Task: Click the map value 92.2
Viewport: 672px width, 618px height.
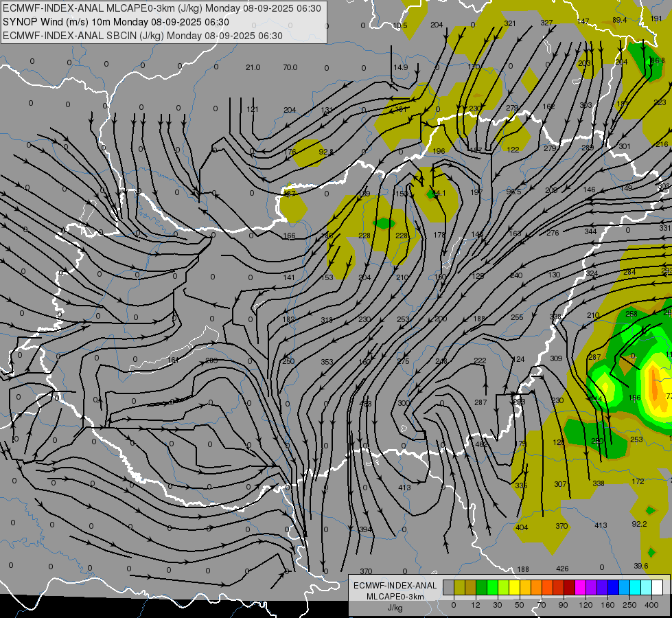Action: coord(639,524)
